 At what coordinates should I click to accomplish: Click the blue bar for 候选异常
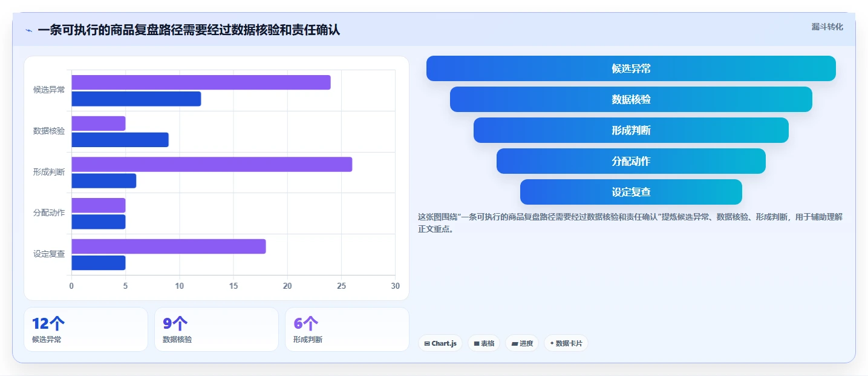click(136, 99)
